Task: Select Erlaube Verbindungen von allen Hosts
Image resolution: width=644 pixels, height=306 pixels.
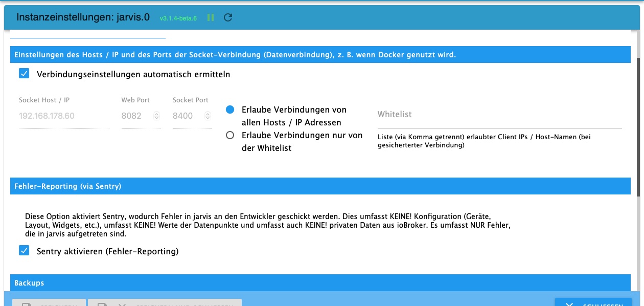Action: tap(230, 109)
